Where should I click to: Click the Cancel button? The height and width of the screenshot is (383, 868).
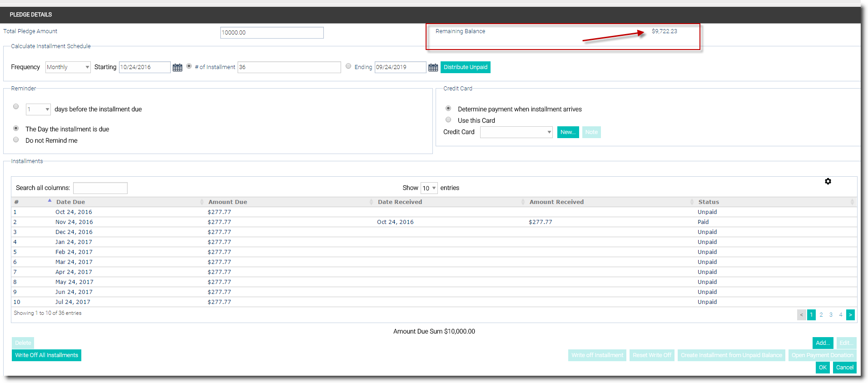(x=845, y=368)
